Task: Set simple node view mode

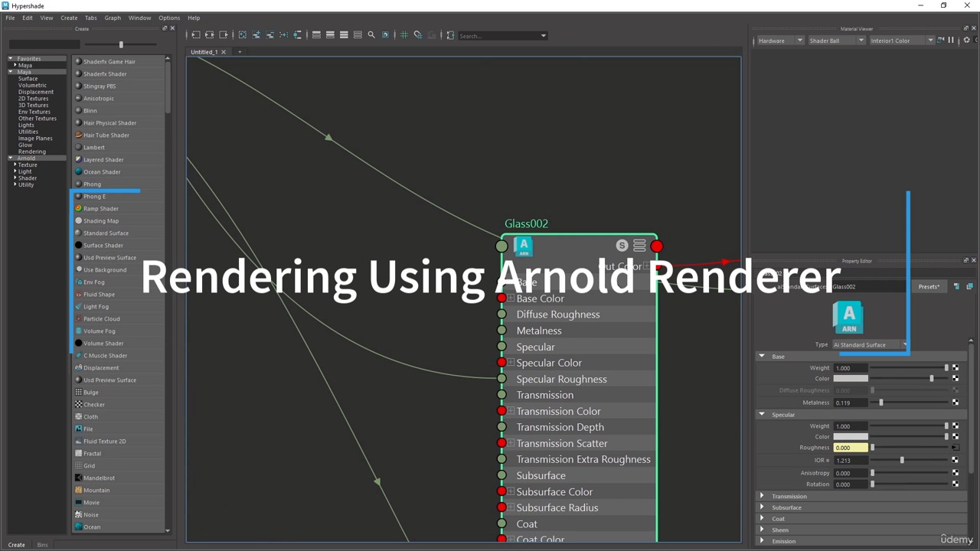Action: click(316, 35)
